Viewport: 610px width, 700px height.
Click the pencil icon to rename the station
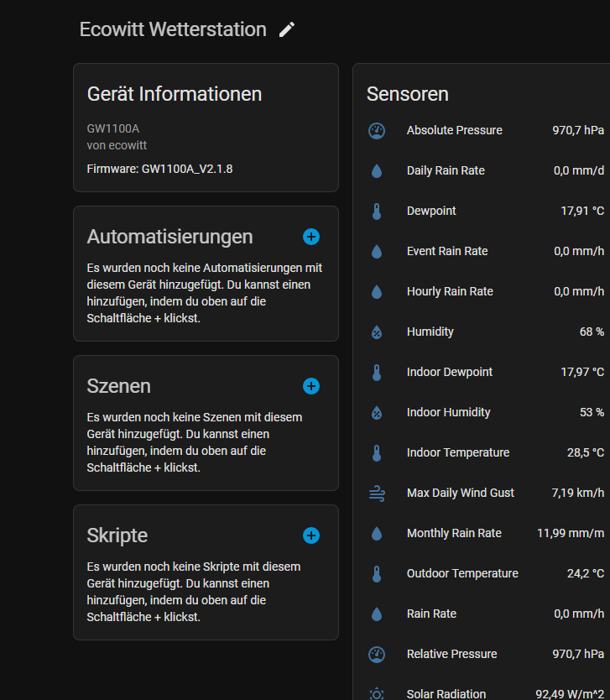286,29
